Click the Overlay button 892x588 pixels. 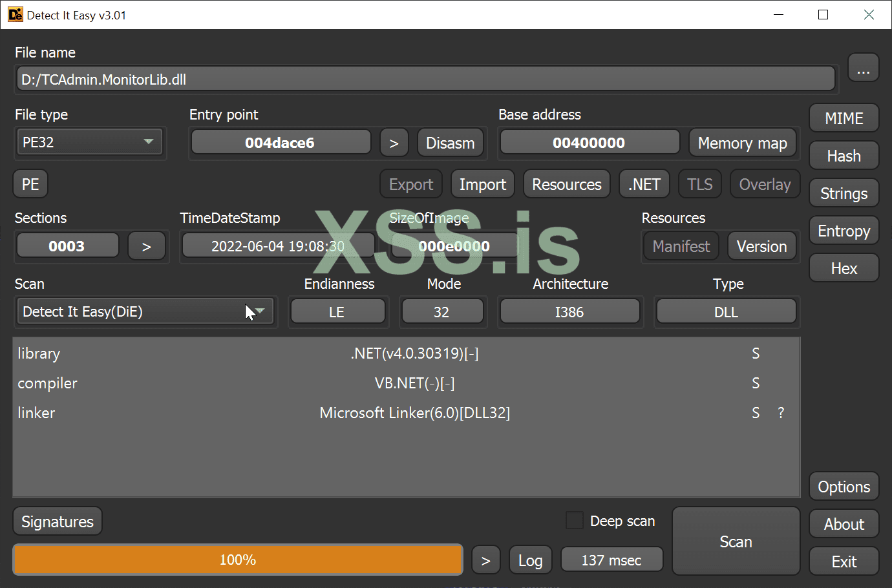pos(765,184)
